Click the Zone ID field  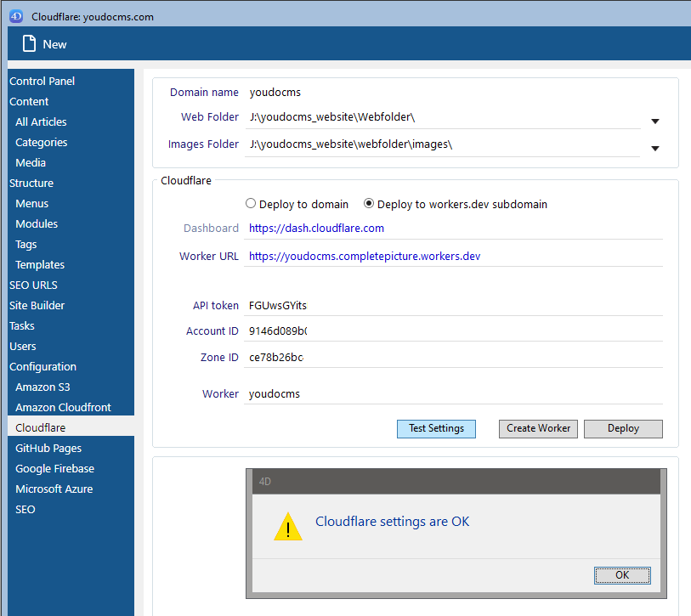coord(454,358)
